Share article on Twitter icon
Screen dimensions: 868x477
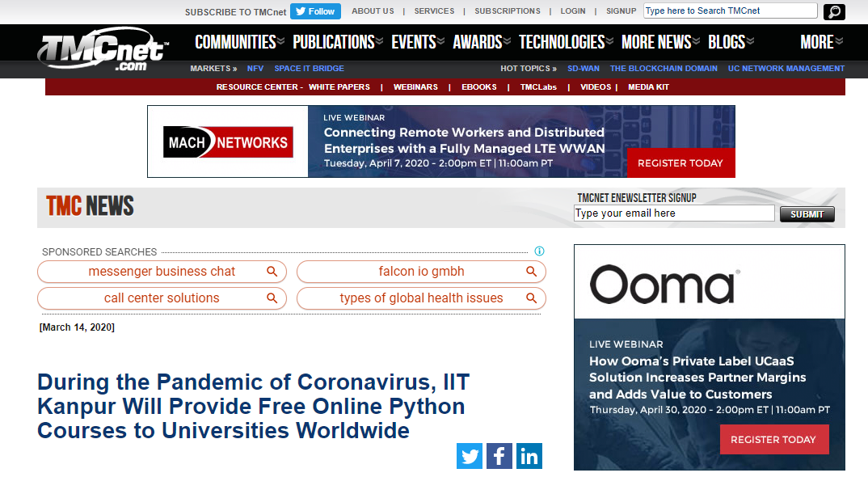(x=470, y=456)
